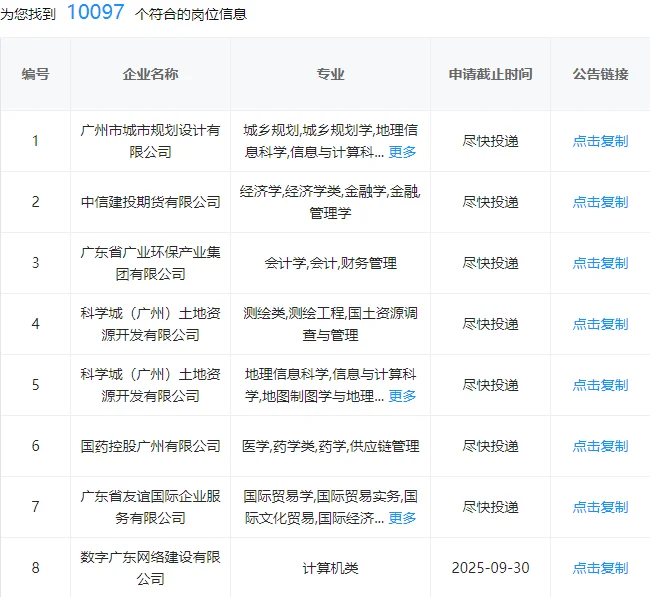
Task: Select 数字广东网络建设有限公司 company name
Action: (x=150, y=568)
